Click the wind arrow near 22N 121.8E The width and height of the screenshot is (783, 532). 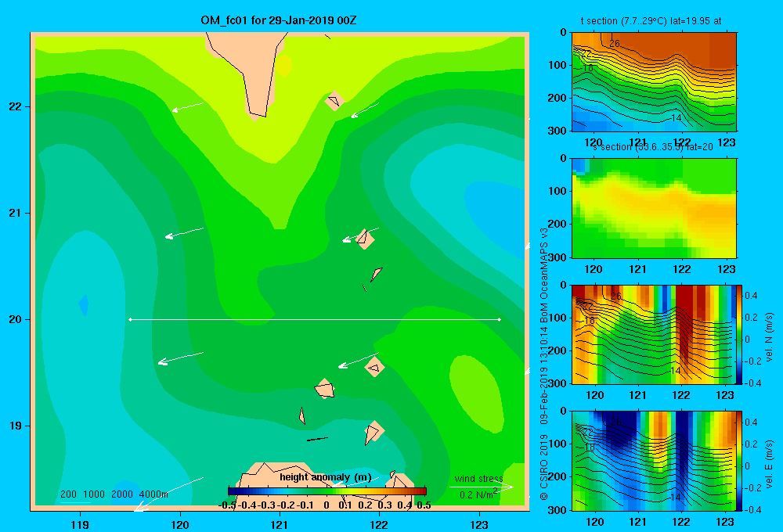365,110
